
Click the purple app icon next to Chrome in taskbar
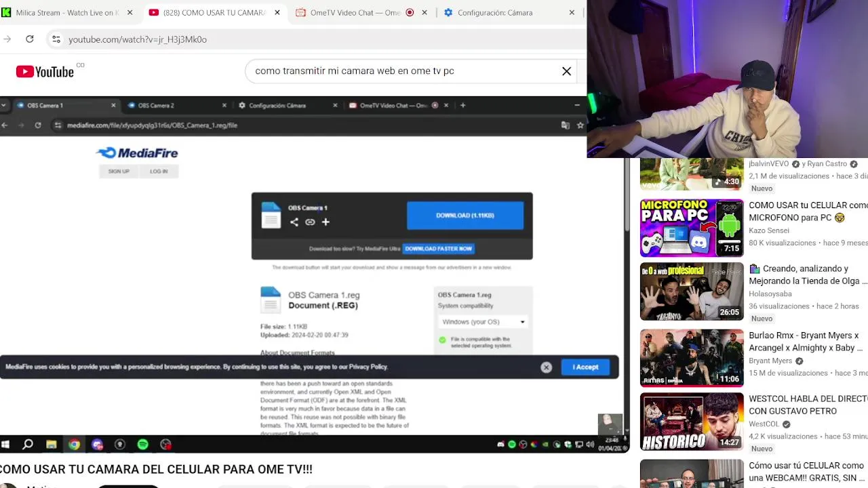[x=97, y=445]
